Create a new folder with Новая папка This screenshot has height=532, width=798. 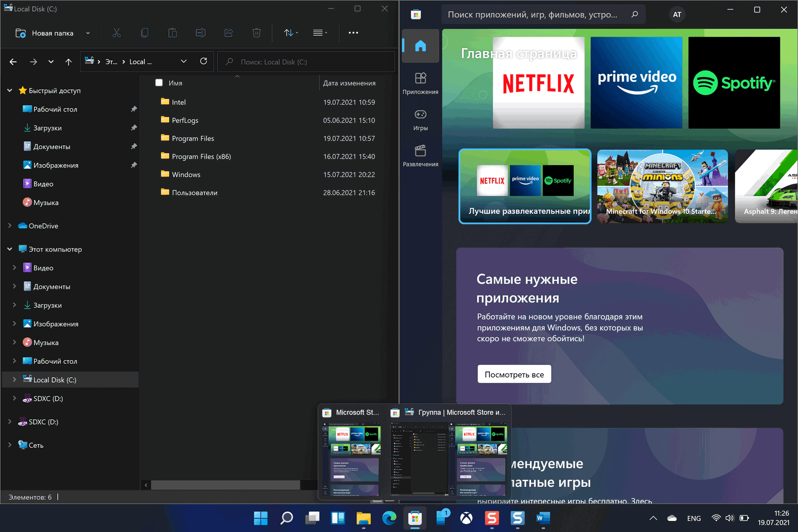(x=45, y=33)
